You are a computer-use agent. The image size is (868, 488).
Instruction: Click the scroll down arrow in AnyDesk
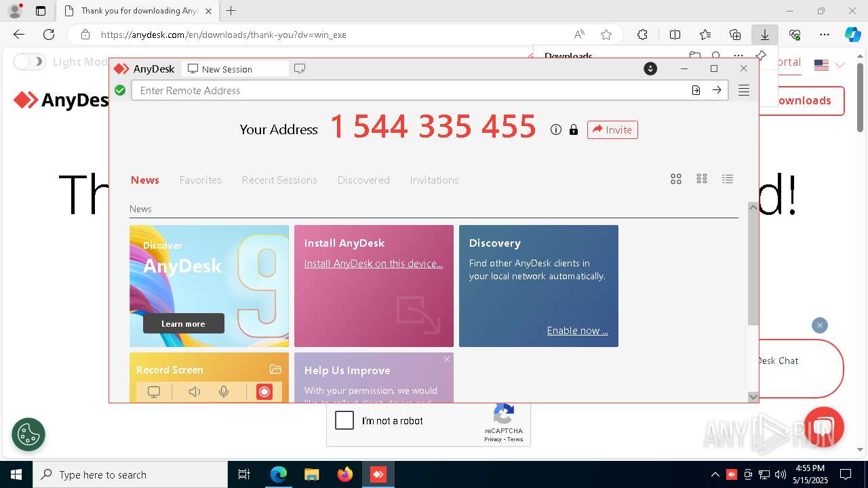point(753,396)
